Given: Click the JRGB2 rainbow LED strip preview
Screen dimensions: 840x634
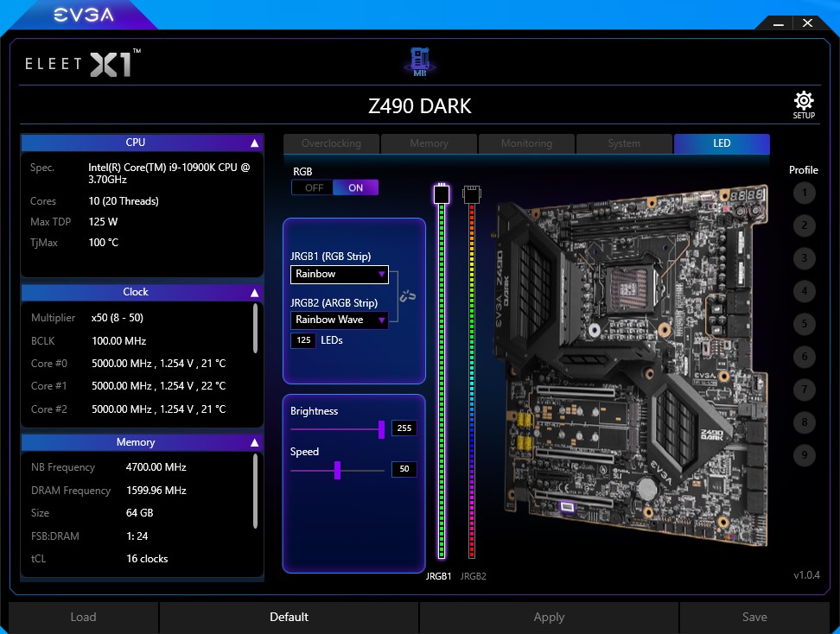Looking at the screenshot, I should (x=472, y=381).
